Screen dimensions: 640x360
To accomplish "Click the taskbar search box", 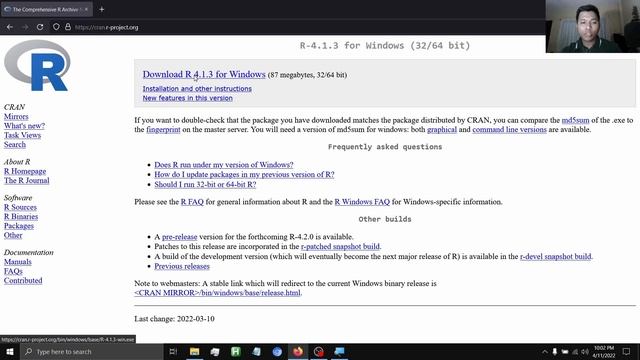I will click(92, 351).
